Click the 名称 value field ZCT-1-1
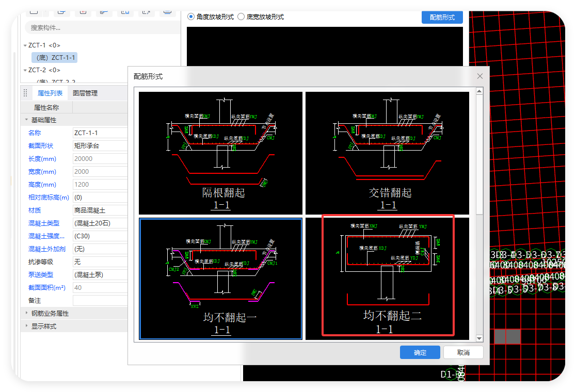The height and width of the screenshot is (392, 576). (x=100, y=133)
